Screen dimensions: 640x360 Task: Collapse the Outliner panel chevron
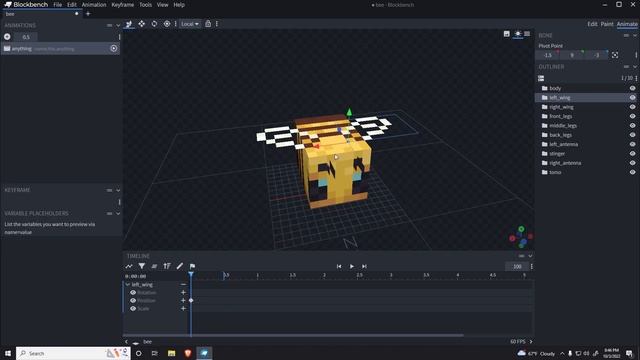(635, 67)
